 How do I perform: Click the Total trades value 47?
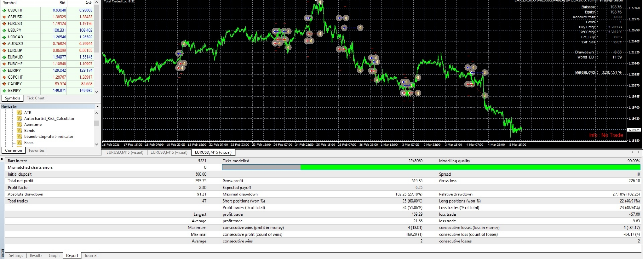click(x=204, y=201)
